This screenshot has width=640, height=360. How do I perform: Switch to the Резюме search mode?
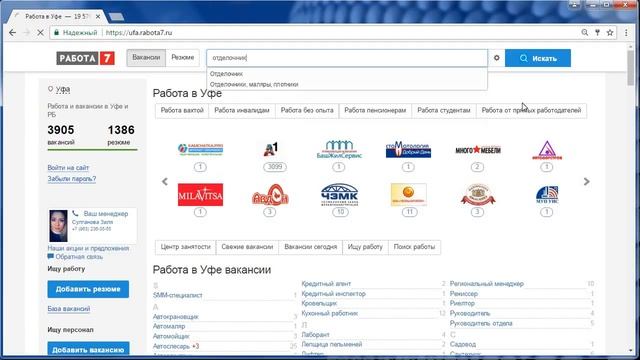182,58
